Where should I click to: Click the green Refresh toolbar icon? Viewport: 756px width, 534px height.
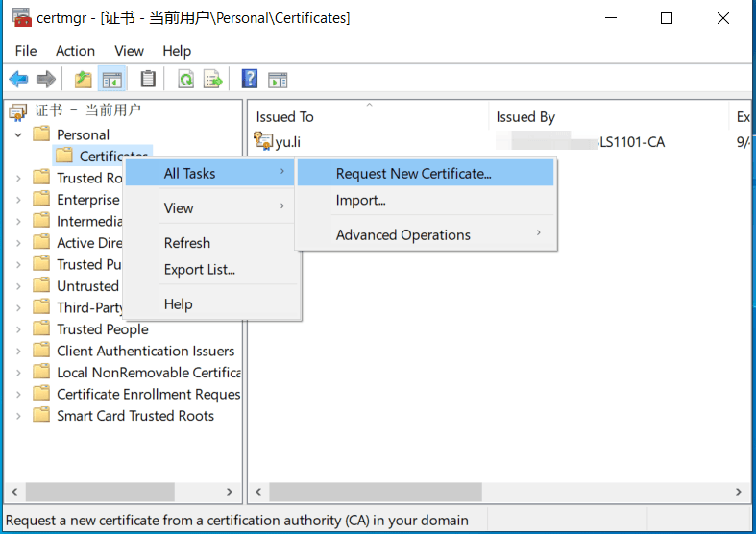click(185, 79)
